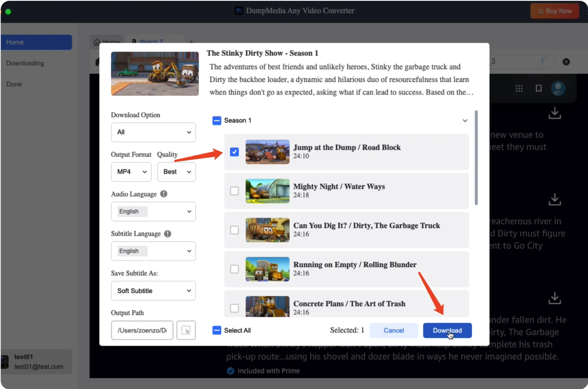Click the Mighty Night episode thumbnail

click(268, 191)
